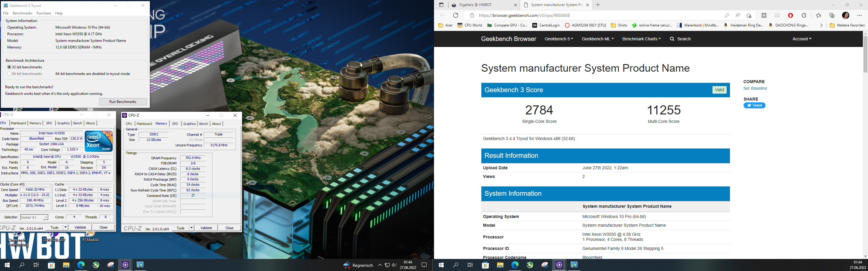Image resolution: width=868 pixels, height=271 pixels.
Task: Click Validate in CPU-Z CPU window
Action: pos(80,227)
